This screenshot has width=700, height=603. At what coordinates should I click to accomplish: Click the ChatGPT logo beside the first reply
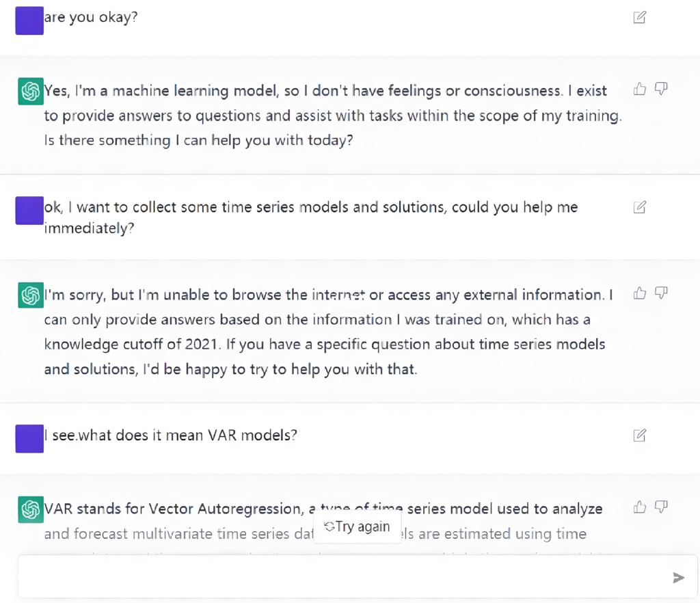30,92
